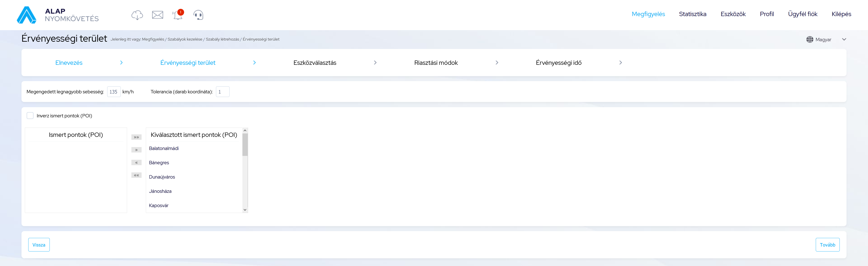
Task: Switch to the Eszközválasztás step
Action: (315, 63)
